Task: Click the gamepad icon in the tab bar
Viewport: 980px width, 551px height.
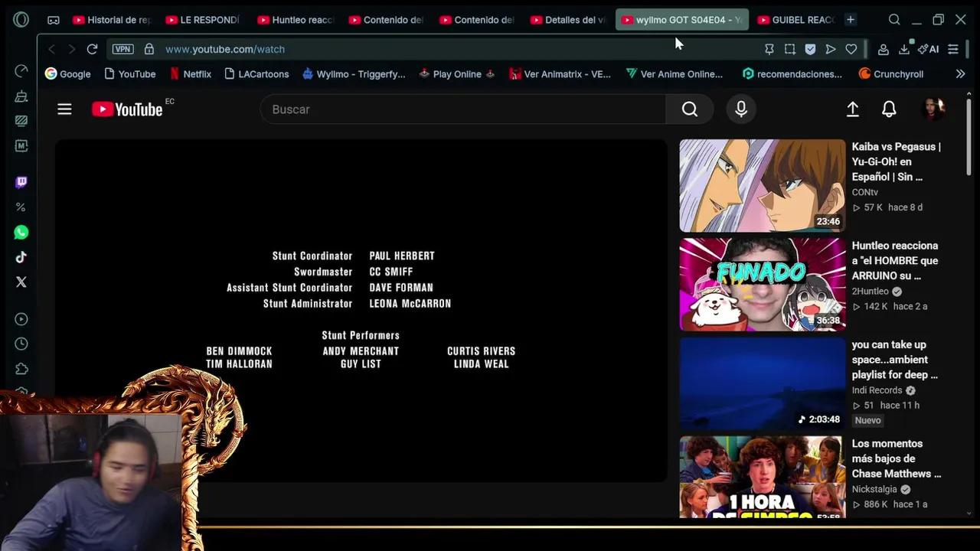Action: tap(53, 20)
